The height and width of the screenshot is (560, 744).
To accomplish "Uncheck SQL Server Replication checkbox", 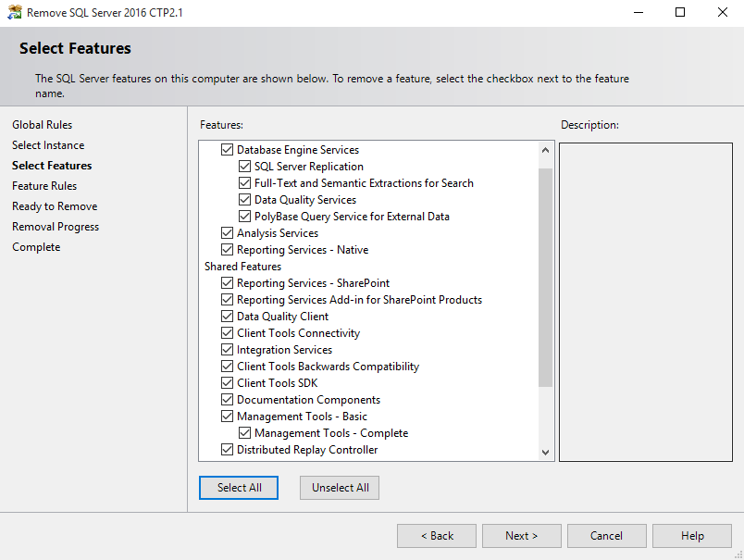I will (x=244, y=166).
